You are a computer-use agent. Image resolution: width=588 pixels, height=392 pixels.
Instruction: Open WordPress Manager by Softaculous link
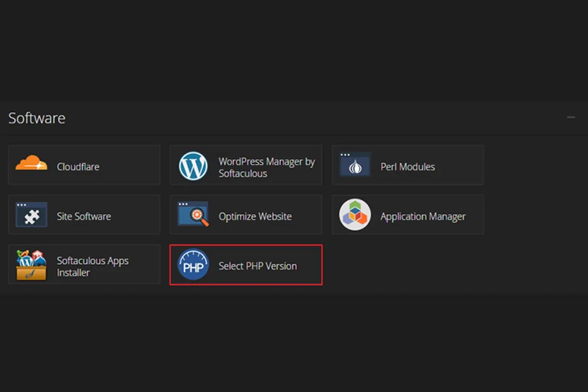267,167
